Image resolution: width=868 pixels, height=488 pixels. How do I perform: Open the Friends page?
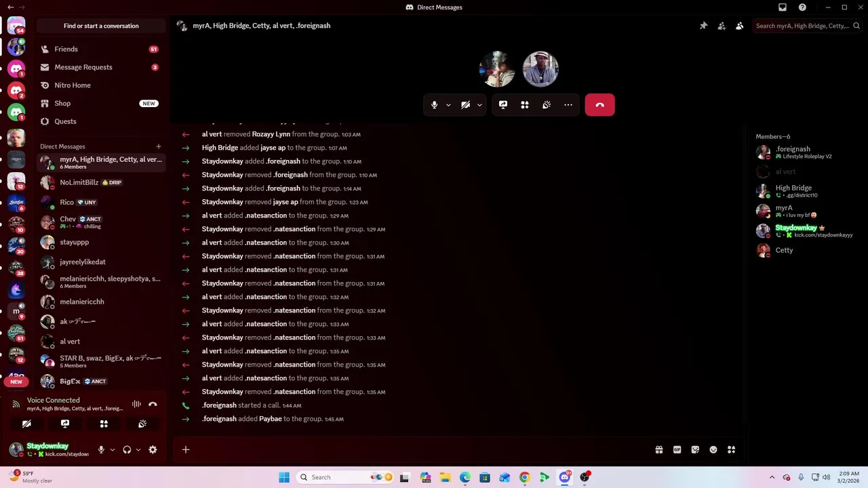point(100,49)
